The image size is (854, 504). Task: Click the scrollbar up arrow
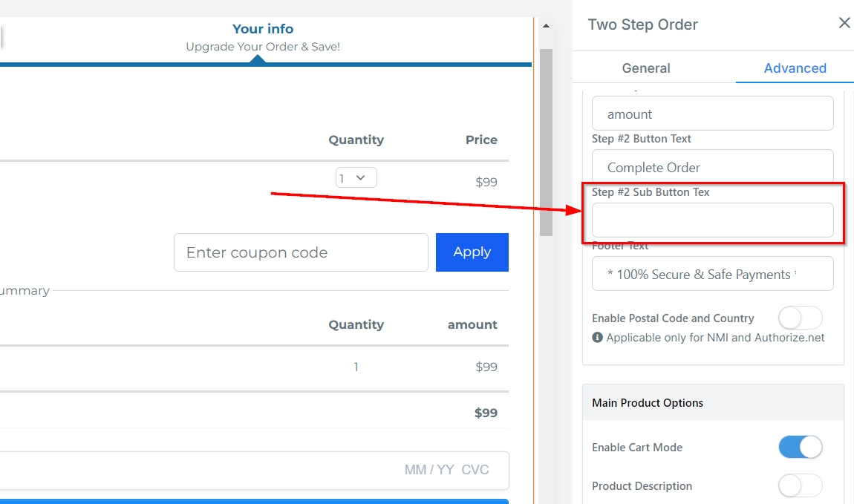coord(546,26)
